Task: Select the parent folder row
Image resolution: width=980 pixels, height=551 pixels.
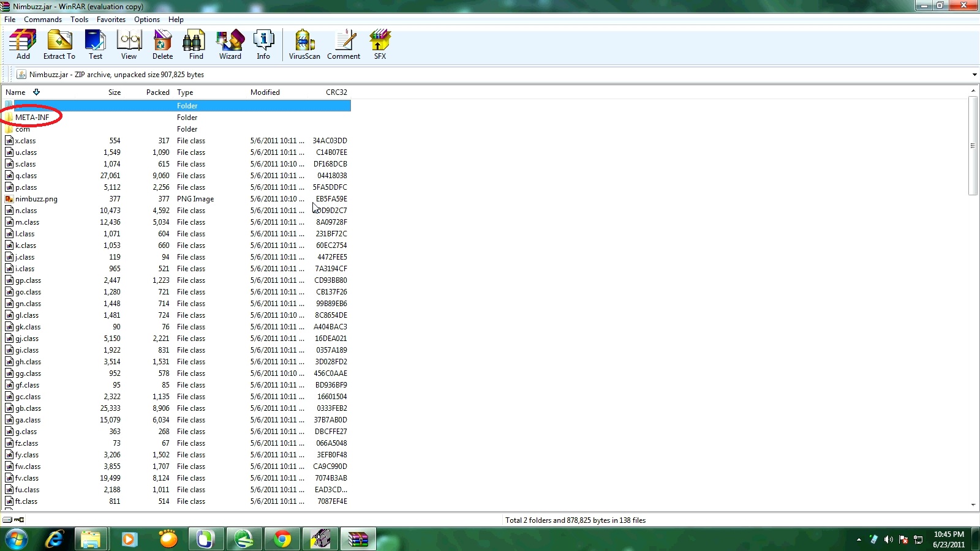Action: 177,106
